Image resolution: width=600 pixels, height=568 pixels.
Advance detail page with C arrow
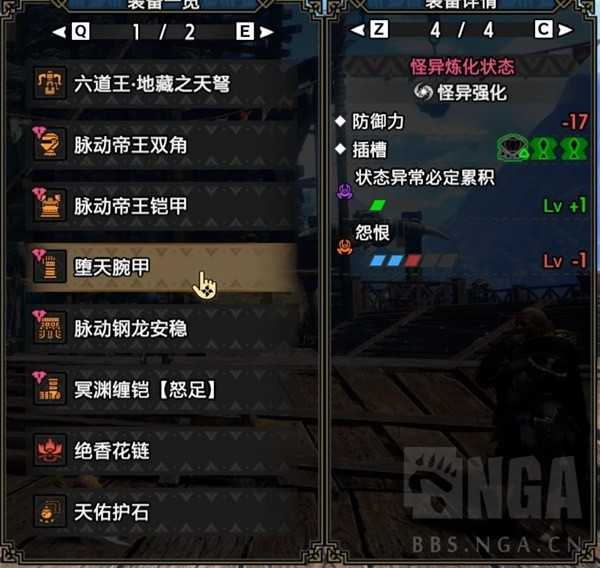click(x=554, y=29)
